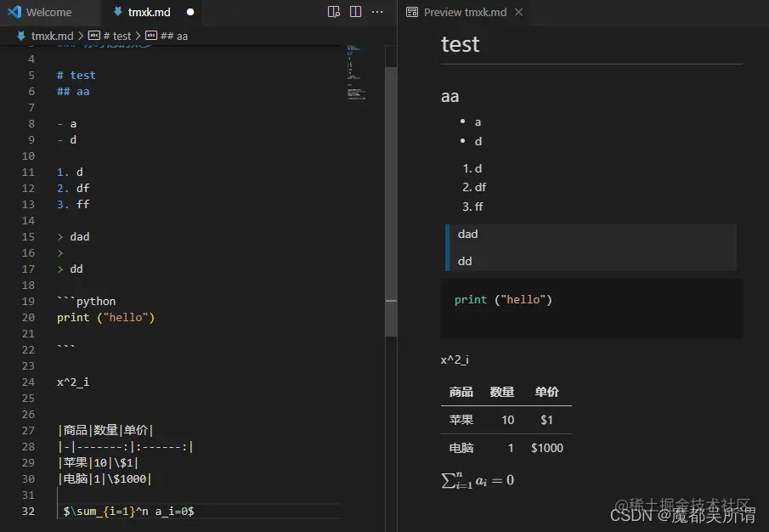769x532 pixels.
Task: Click the preview tab icon
Action: (412, 12)
